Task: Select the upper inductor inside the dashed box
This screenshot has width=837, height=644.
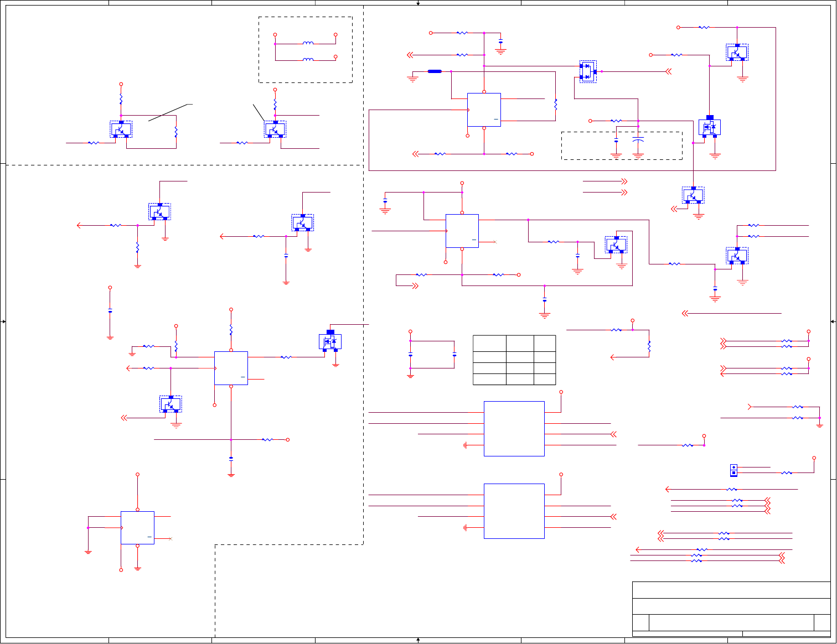Action: point(308,43)
